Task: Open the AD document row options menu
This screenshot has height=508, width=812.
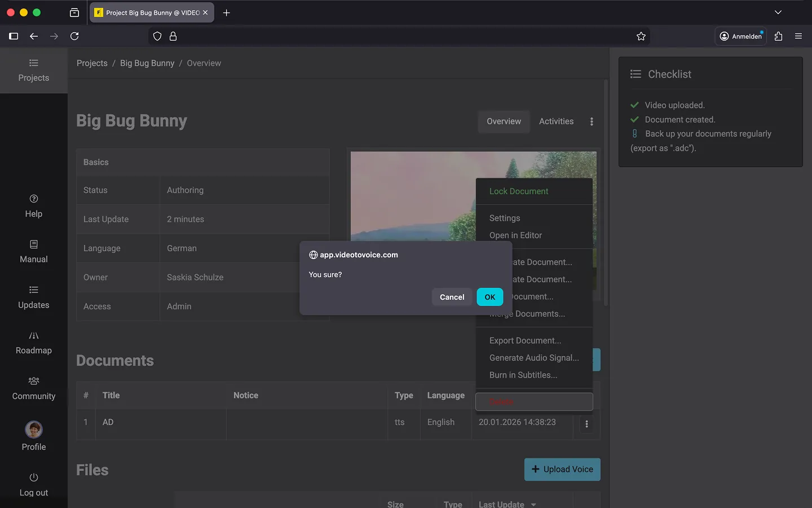Action: pos(586,424)
